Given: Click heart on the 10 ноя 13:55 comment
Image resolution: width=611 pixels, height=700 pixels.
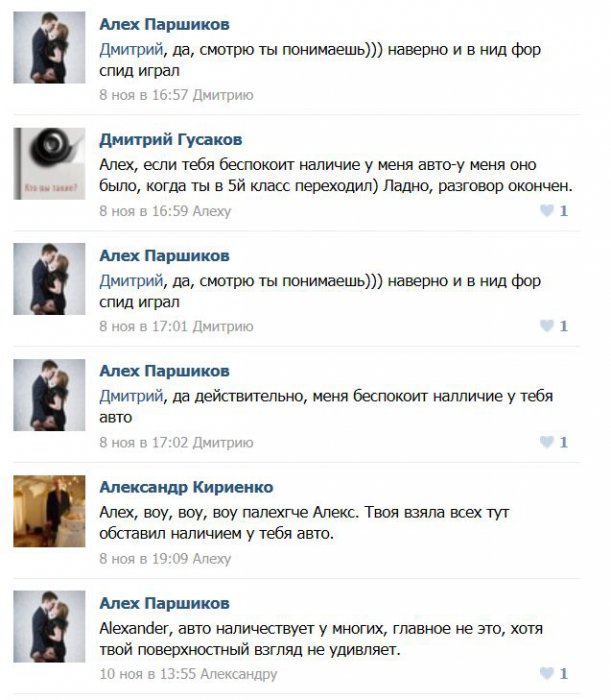Looking at the screenshot, I should (547, 673).
